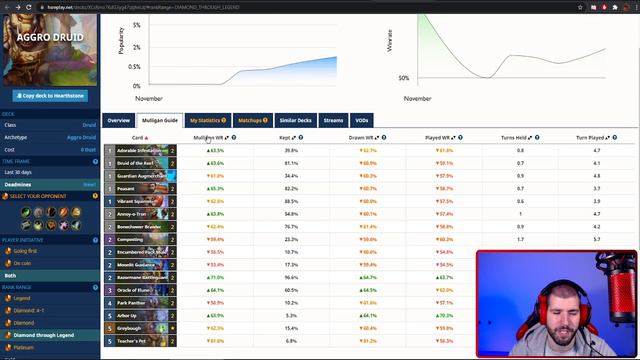640x360 pixels.
Task: Select Both player initiative option
Action: pyautogui.click(x=50, y=276)
